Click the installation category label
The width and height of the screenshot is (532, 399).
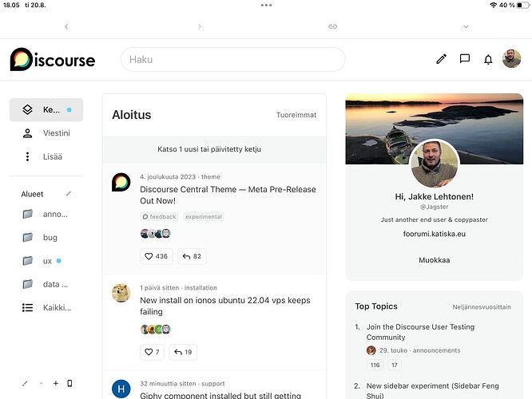click(x=200, y=288)
